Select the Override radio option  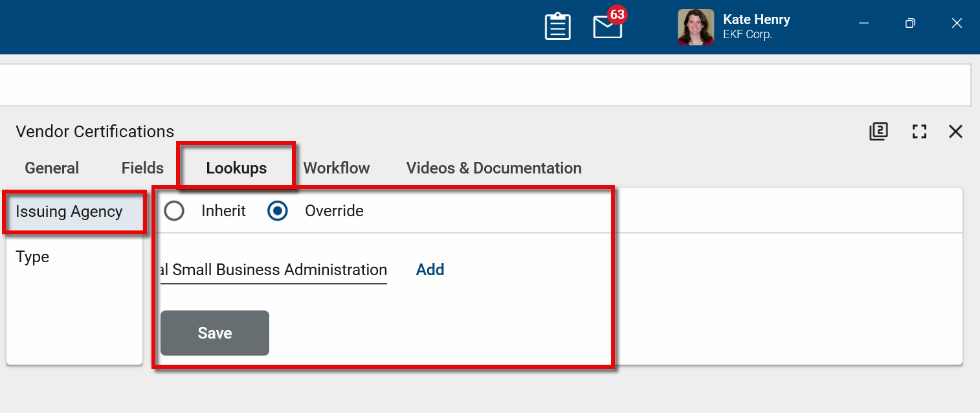tap(278, 211)
